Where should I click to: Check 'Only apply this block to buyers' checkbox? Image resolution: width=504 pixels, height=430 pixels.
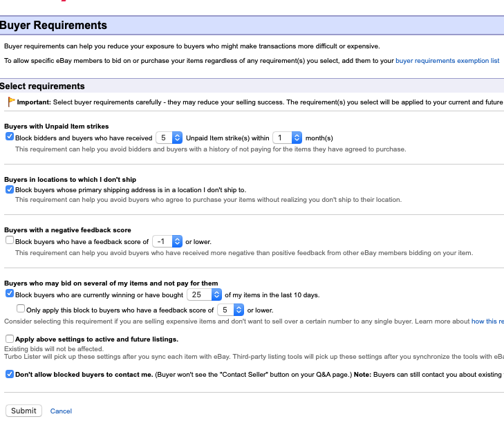tap(21, 309)
